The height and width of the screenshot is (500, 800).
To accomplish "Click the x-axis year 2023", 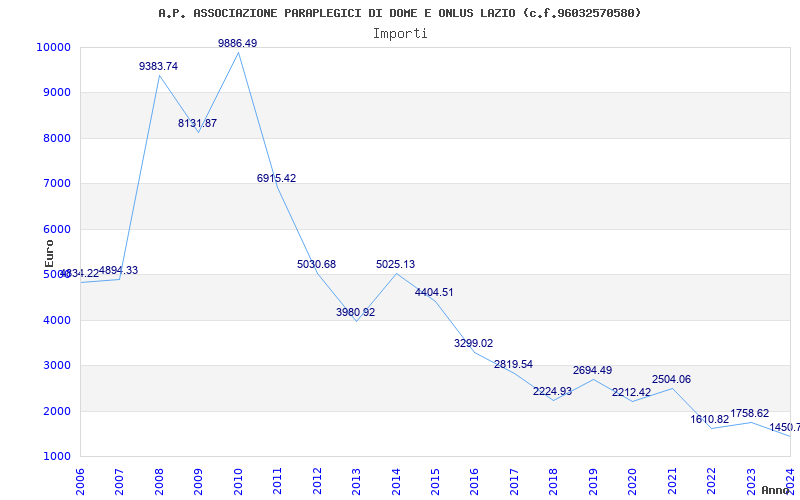I will (x=751, y=481).
